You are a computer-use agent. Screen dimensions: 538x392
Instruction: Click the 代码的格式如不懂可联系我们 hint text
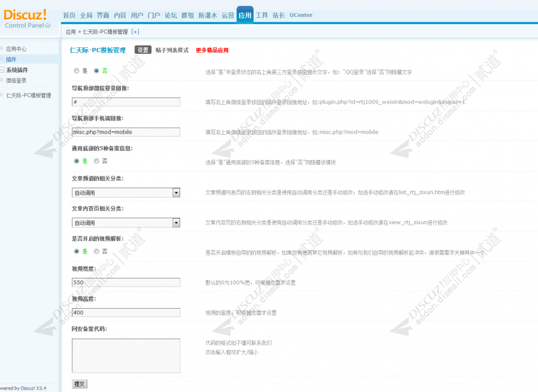[238, 342]
